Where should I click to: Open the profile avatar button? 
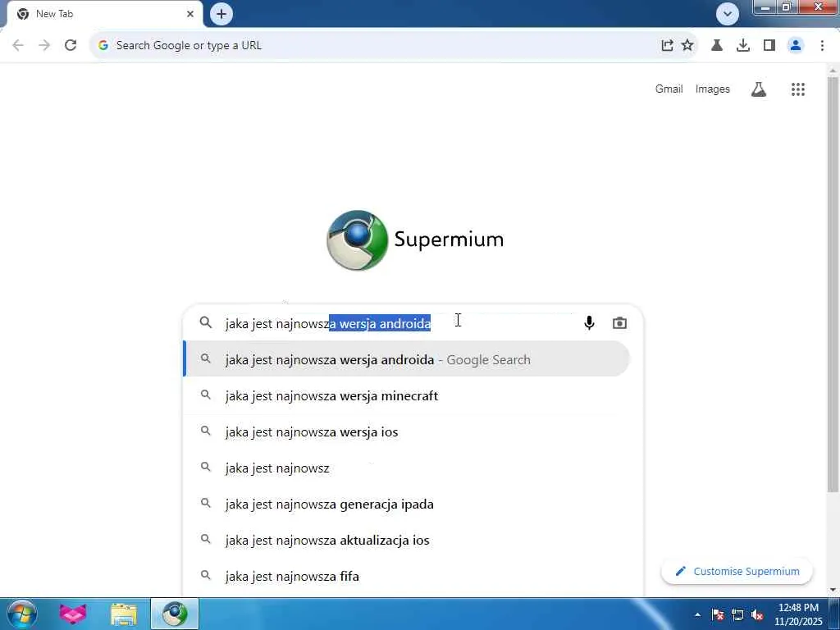click(x=796, y=46)
